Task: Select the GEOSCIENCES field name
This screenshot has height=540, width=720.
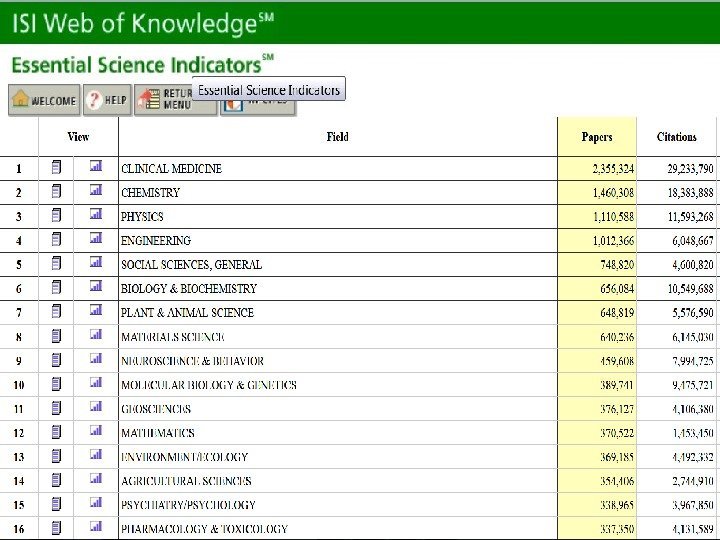Action: [156, 409]
